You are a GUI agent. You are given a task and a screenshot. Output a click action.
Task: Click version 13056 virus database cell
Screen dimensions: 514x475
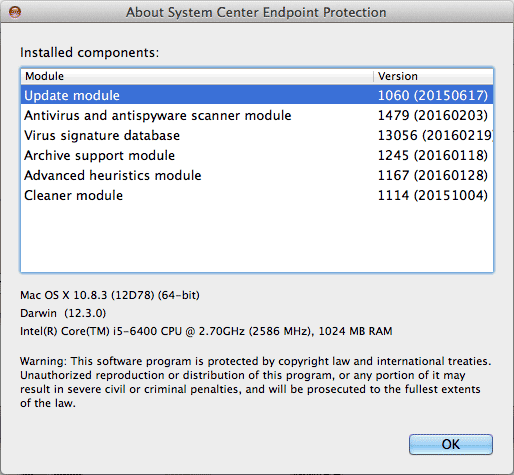(435, 135)
